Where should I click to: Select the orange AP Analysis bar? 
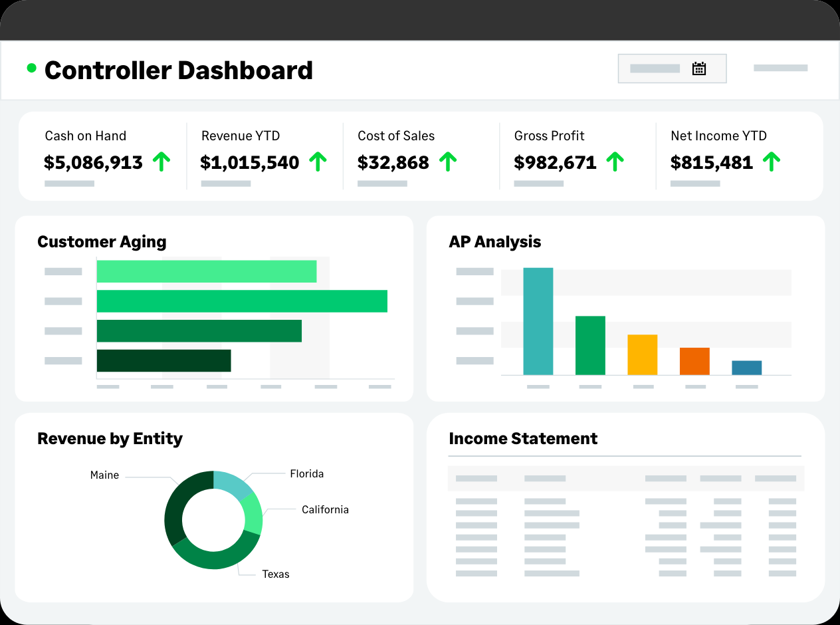(x=694, y=362)
